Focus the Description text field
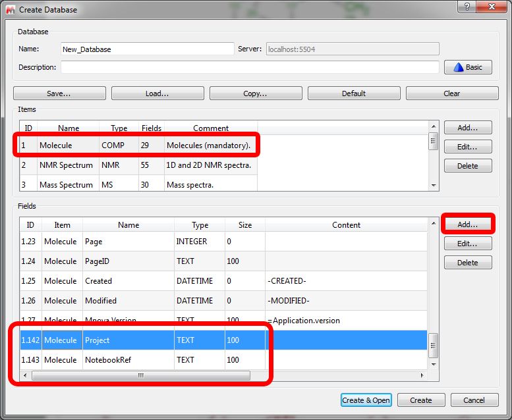Image resolution: width=512 pixels, height=420 pixels. (x=250, y=67)
